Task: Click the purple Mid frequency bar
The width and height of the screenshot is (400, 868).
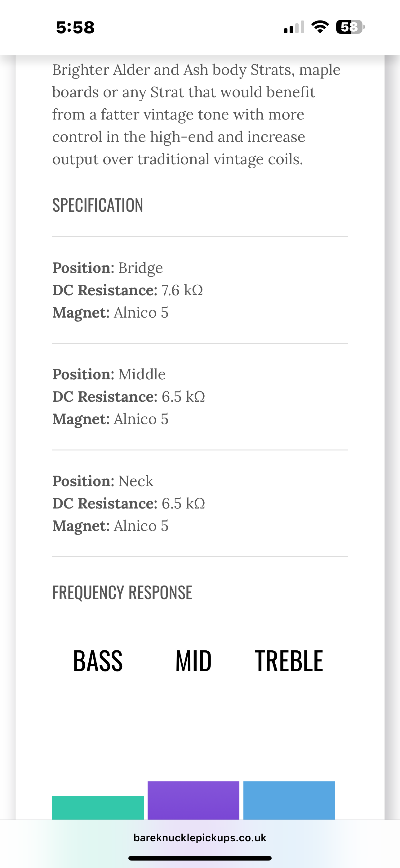Action: [193, 800]
